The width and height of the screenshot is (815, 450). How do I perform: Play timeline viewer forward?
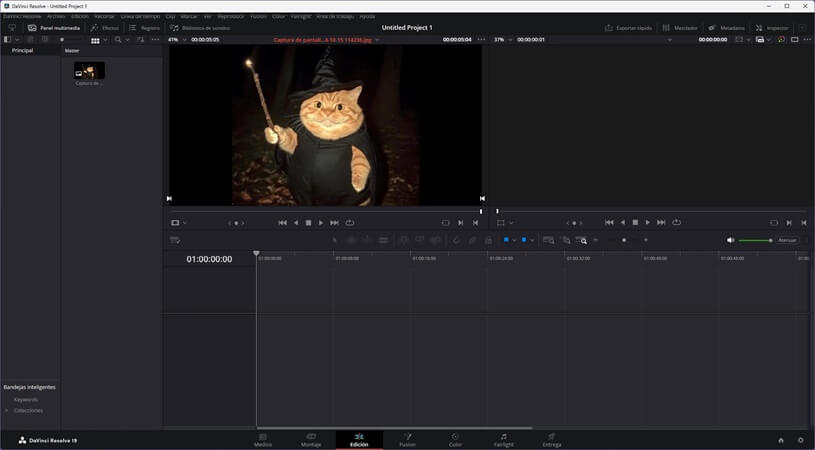(x=648, y=222)
